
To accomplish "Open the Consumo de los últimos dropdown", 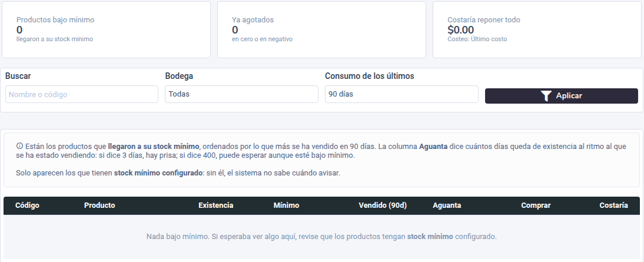I will click(x=401, y=94).
